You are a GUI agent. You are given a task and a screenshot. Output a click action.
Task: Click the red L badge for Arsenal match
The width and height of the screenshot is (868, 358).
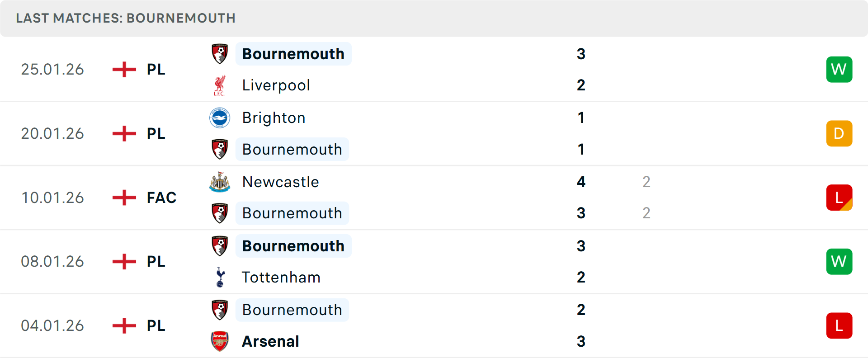pyautogui.click(x=839, y=325)
